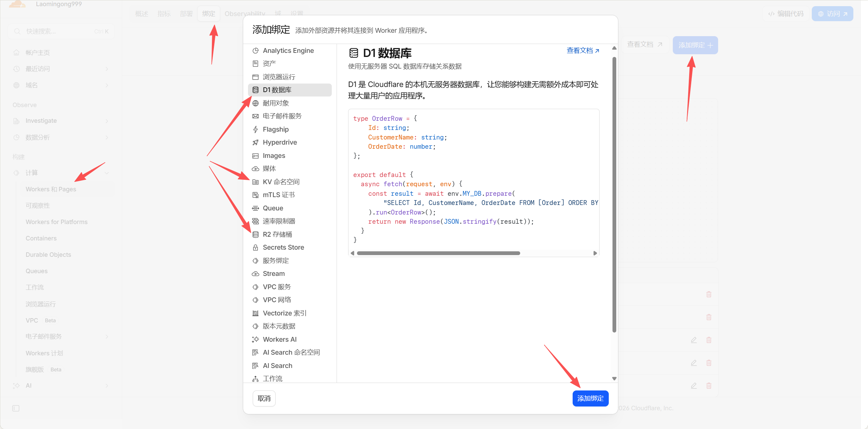
Task: Click the 资产 assets icon
Action: tap(255, 64)
